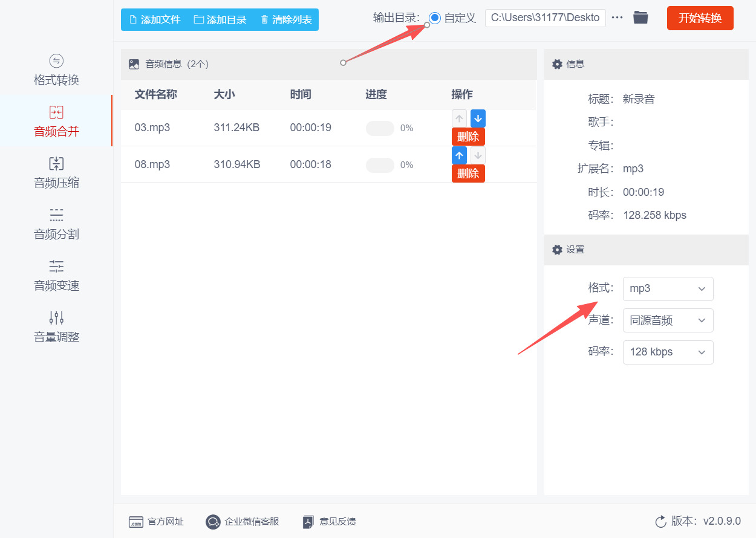Open the output folder icon
756x538 pixels.
point(640,18)
